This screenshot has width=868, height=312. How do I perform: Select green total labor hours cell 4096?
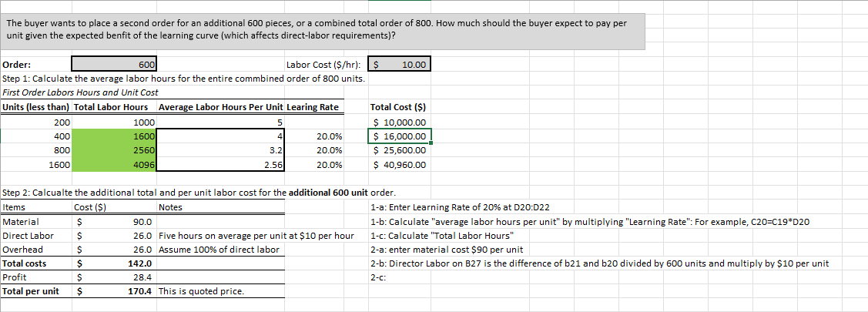(115, 165)
